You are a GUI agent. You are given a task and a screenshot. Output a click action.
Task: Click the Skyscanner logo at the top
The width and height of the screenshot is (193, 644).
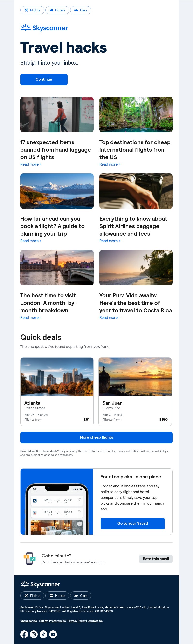pyautogui.click(x=44, y=28)
